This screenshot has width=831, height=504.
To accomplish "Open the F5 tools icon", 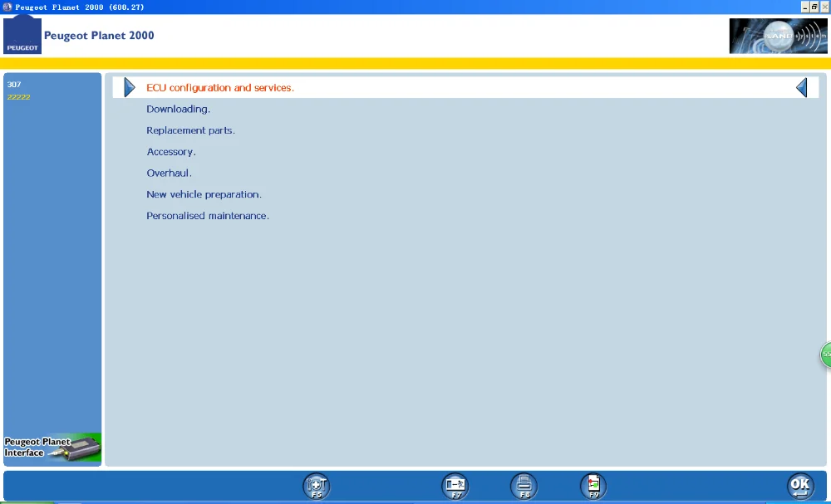I will pos(317,486).
